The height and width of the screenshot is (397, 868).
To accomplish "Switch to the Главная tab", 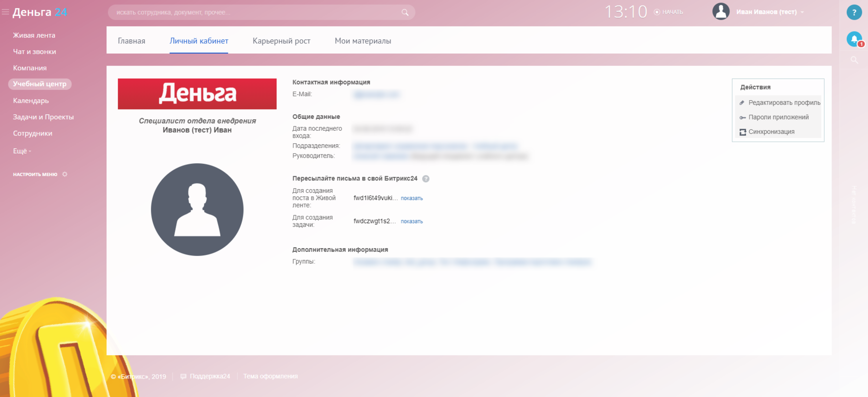I will click(x=131, y=41).
